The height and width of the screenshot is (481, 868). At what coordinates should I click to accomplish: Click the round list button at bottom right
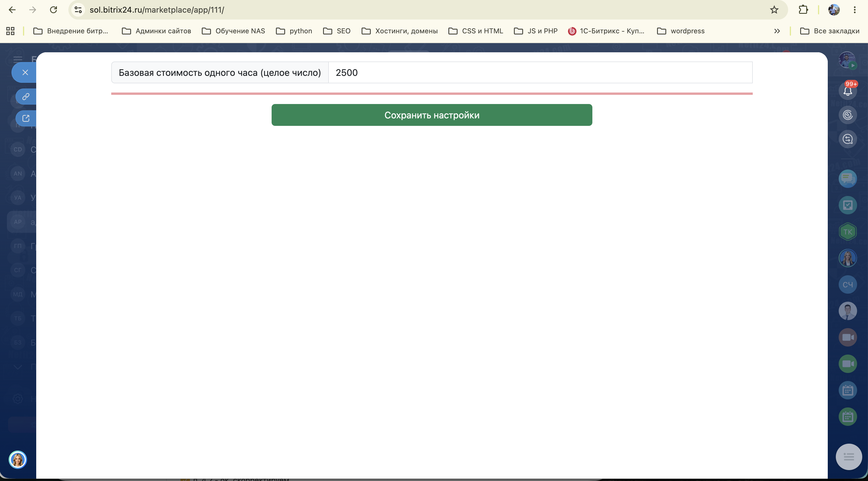click(849, 457)
